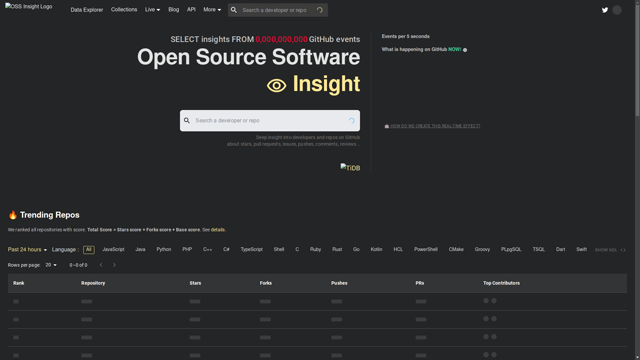640x360 pixels.
Task: Filter trending repos by PHP
Action: point(187,249)
